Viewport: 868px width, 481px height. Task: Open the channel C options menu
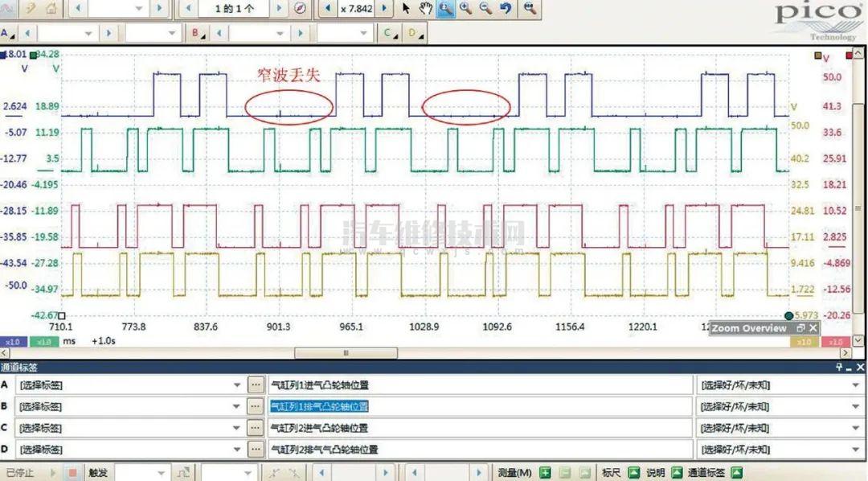(390, 34)
